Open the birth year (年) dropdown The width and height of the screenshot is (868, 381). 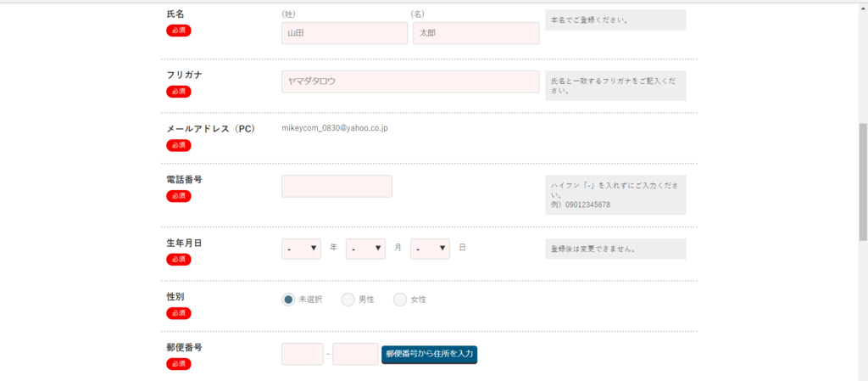[x=301, y=249]
